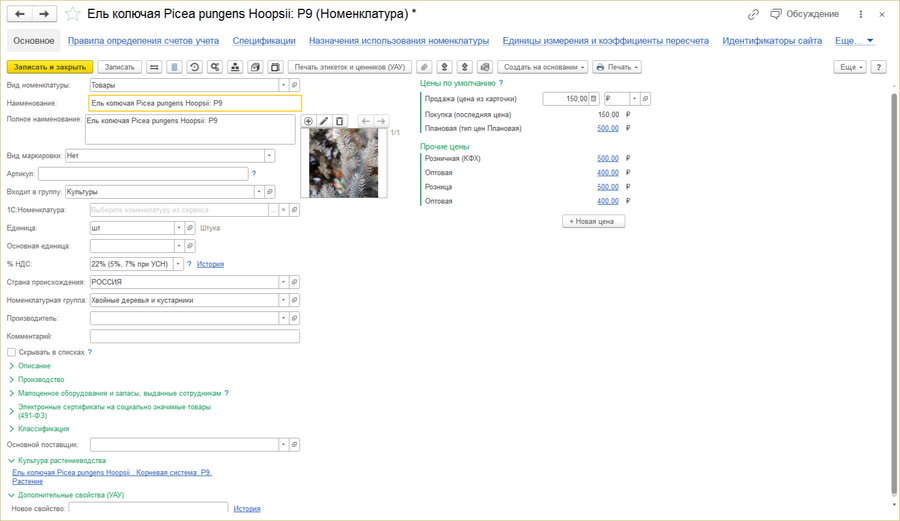Go back with the left arrow
Viewport: 900px width, 521px height.
20,14
